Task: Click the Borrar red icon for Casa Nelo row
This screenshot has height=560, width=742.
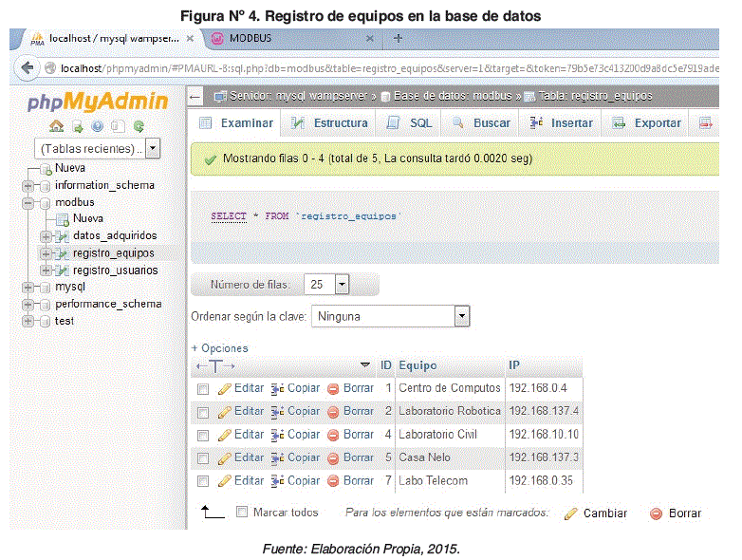Action: coord(333,457)
